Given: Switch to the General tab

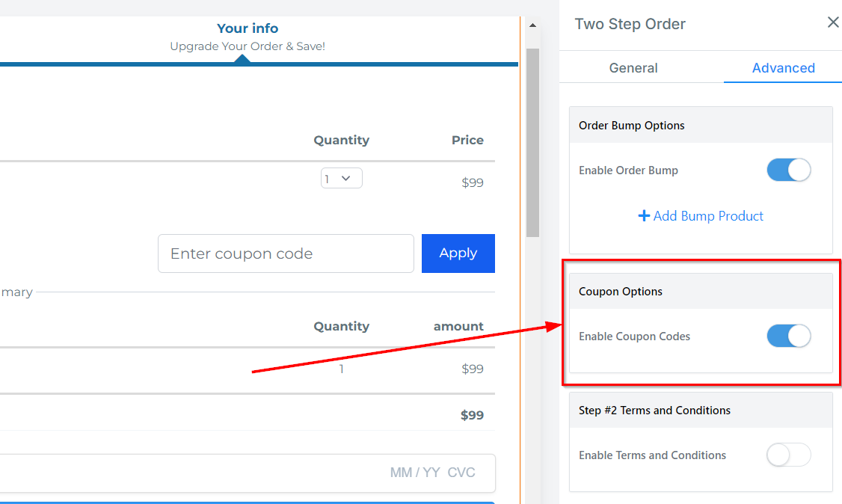Looking at the screenshot, I should [x=633, y=68].
